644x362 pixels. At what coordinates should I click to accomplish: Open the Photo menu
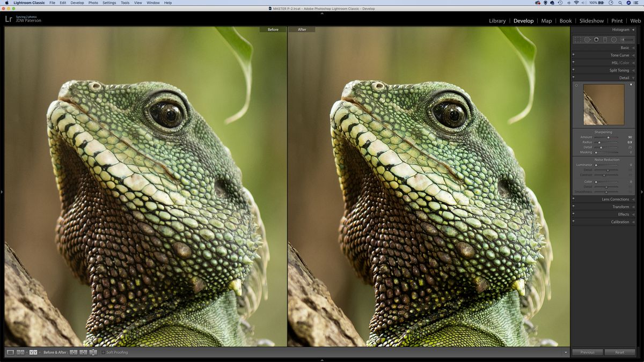tap(92, 3)
